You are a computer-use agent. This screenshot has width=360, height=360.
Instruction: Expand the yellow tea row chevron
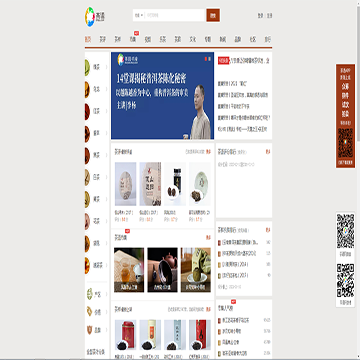[106, 199]
